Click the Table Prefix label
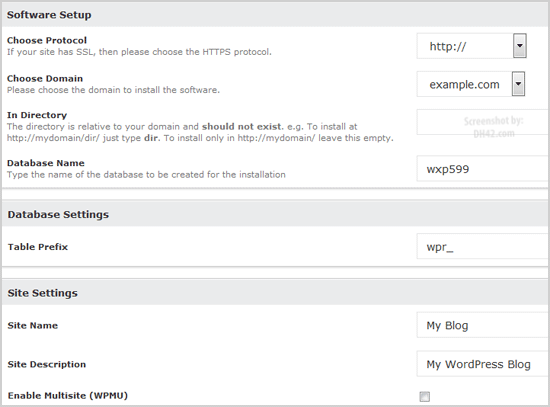550x407 pixels. point(38,247)
